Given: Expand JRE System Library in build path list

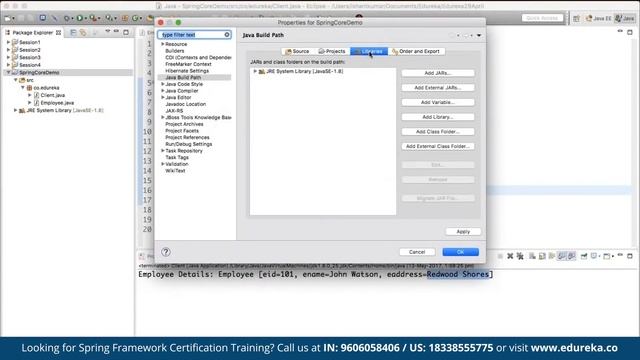Looking at the screenshot, I should [255, 71].
